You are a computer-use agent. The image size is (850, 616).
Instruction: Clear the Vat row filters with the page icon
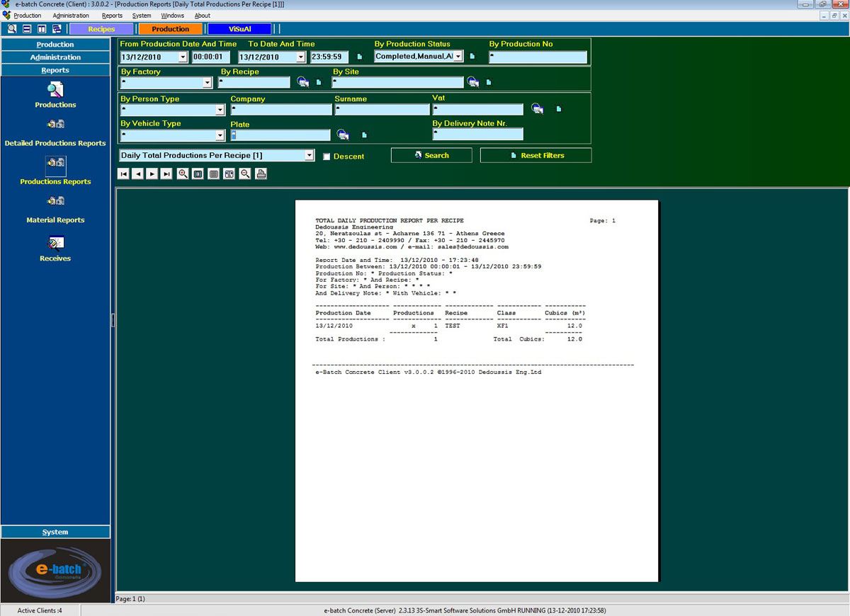(x=558, y=109)
